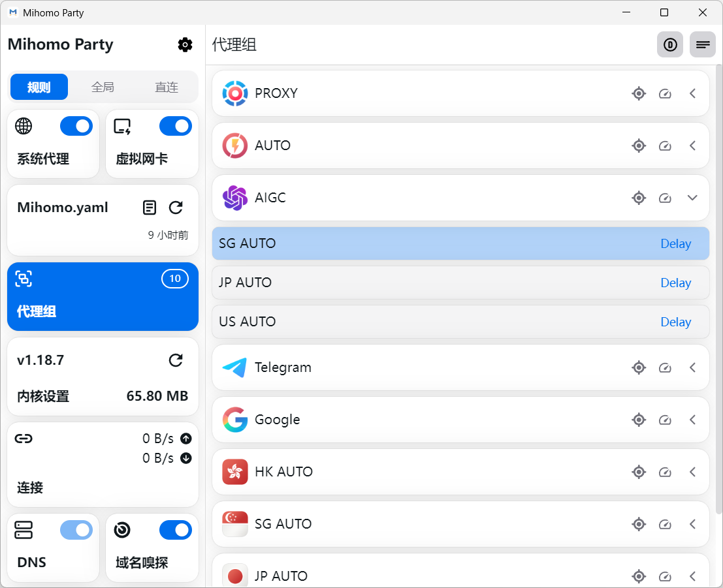Switch to 全局 mode tab
723x588 pixels.
[103, 87]
